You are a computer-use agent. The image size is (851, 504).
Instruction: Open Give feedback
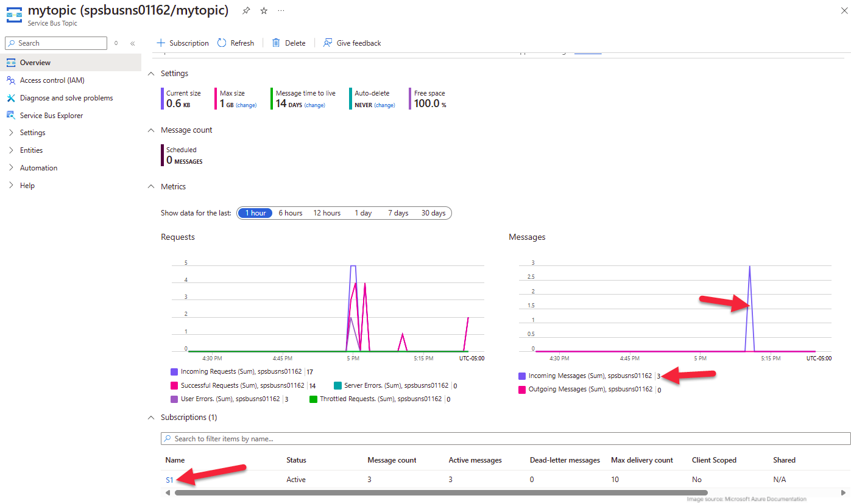[x=352, y=43]
